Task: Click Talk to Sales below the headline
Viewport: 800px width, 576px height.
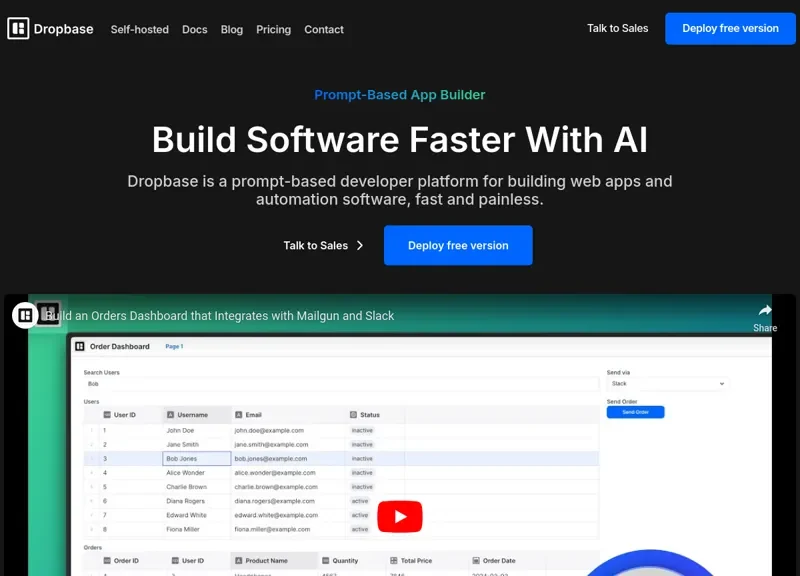Action: [x=315, y=245]
